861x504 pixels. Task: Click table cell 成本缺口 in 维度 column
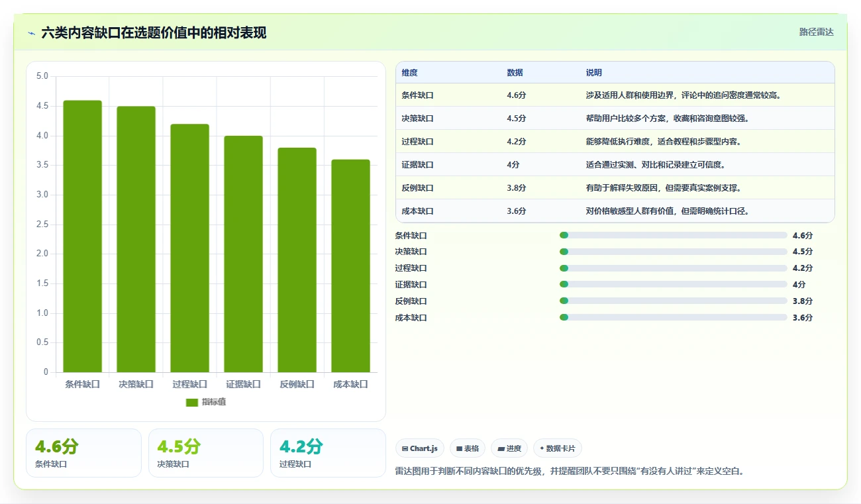pos(418,211)
